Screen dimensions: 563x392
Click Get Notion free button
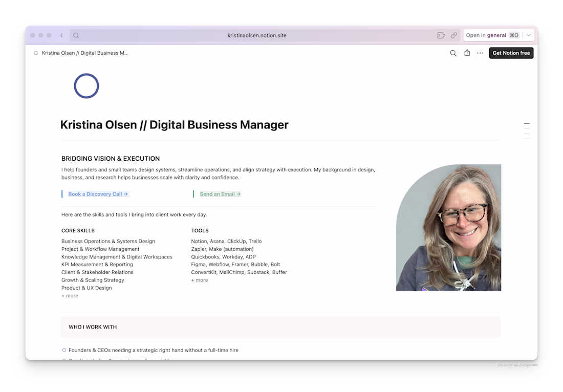click(x=511, y=53)
